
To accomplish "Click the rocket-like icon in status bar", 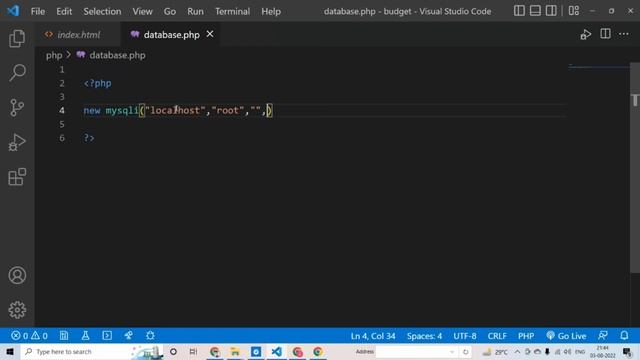I will [129, 336].
